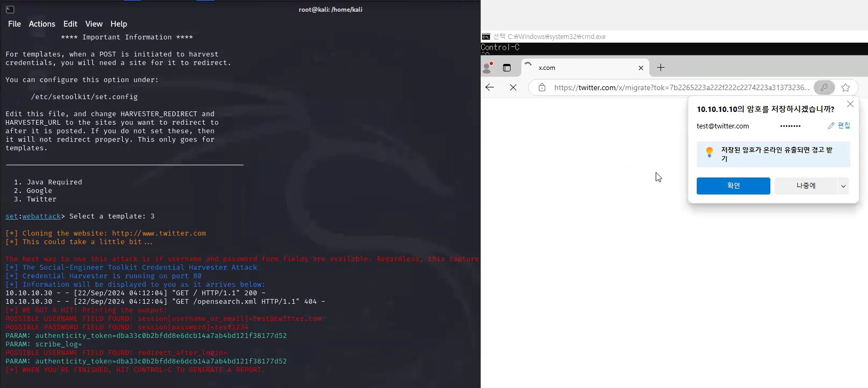Click the root@kali: /home/kali title text
868x388 pixels.
pyautogui.click(x=331, y=10)
